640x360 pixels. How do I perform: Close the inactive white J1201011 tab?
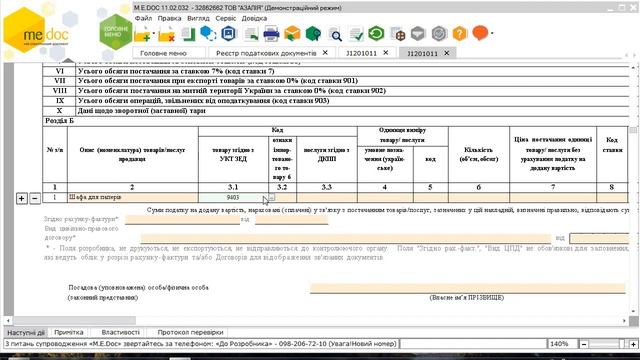click(385, 53)
